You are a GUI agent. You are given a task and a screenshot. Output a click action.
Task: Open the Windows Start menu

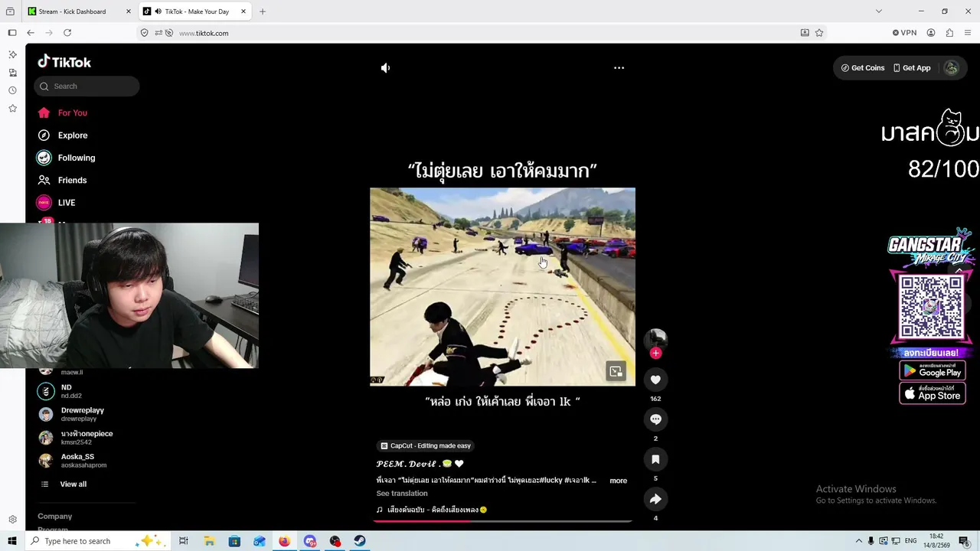coord(12,541)
